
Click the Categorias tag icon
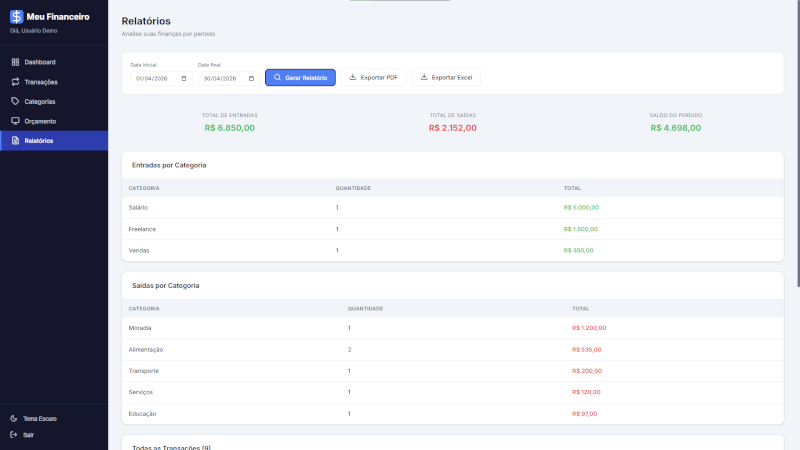pos(15,101)
